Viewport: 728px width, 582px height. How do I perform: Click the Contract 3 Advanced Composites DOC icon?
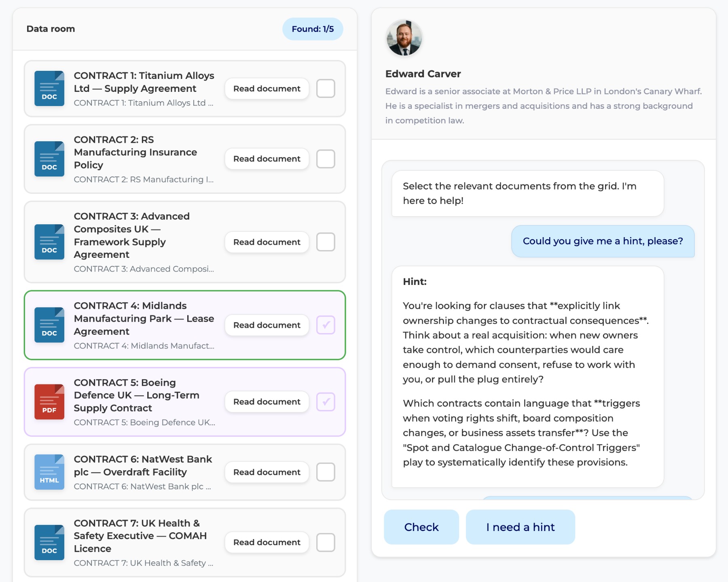(49, 242)
